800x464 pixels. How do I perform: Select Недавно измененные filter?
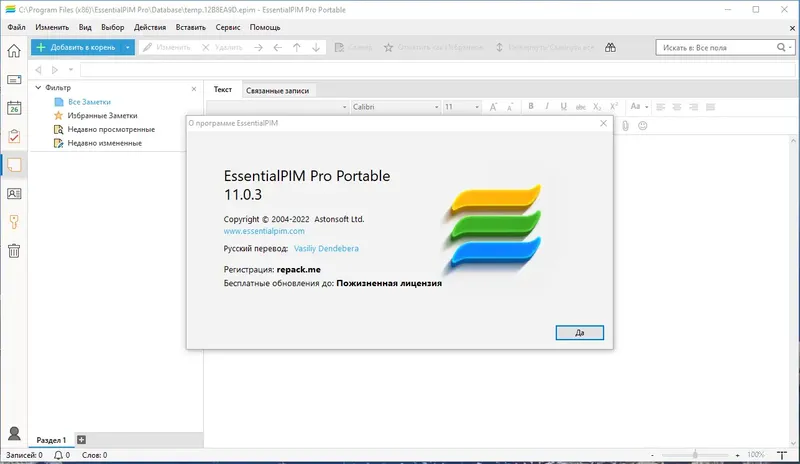click(105, 143)
